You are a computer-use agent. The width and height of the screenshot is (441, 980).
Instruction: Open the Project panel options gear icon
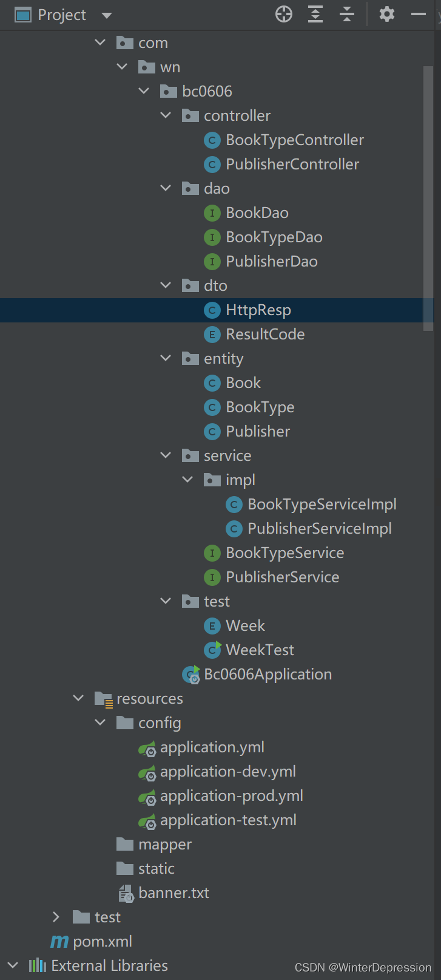(386, 13)
